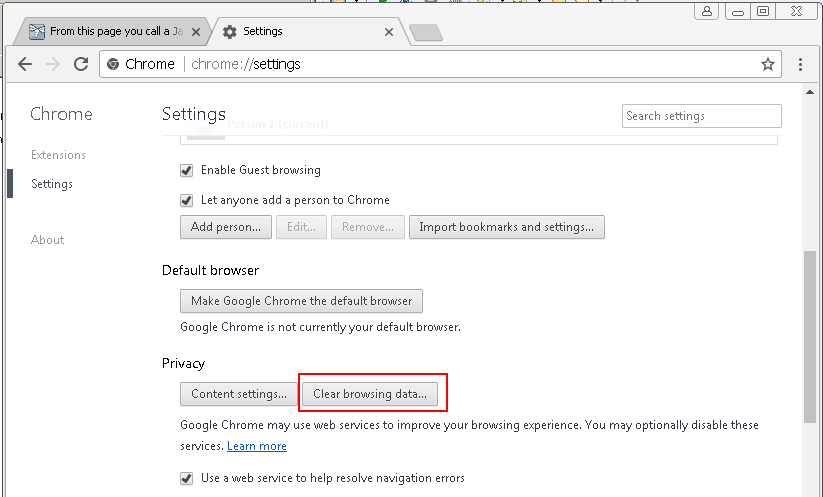
Task: Select the Settings tab
Action: click(308, 31)
